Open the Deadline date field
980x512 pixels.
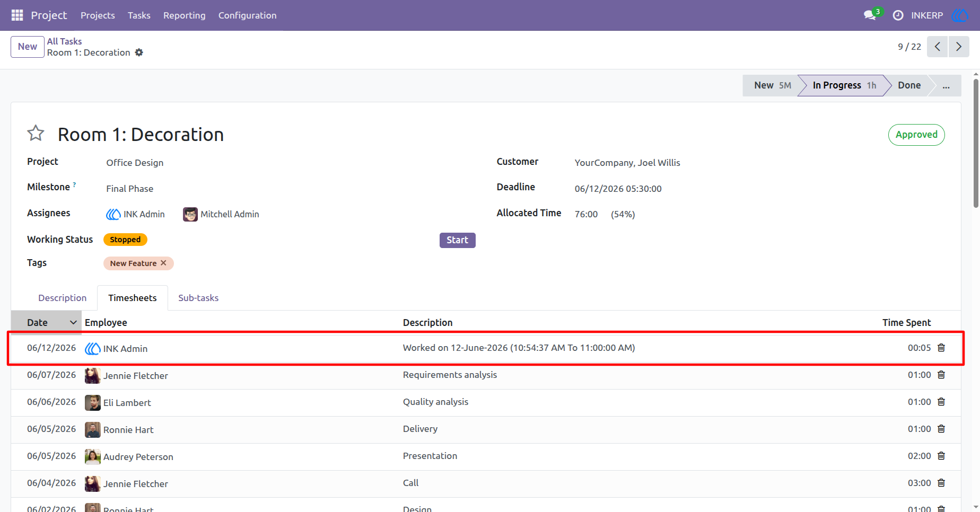pos(618,189)
